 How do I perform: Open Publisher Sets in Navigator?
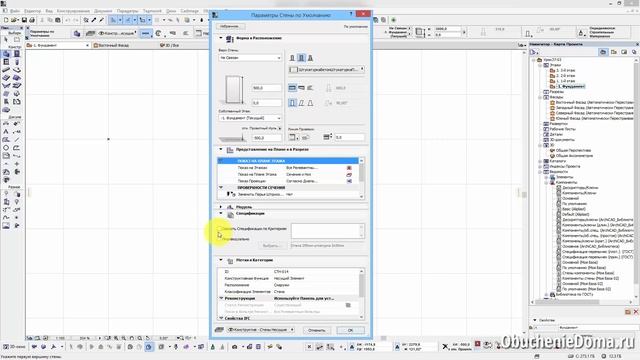[634, 52]
